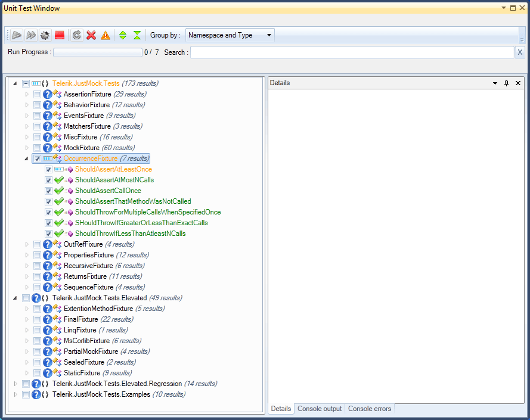The height and width of the screenshot is (420, 530).
Task: Select the SequenceFixture row
Action: click(x=104, y=287)
